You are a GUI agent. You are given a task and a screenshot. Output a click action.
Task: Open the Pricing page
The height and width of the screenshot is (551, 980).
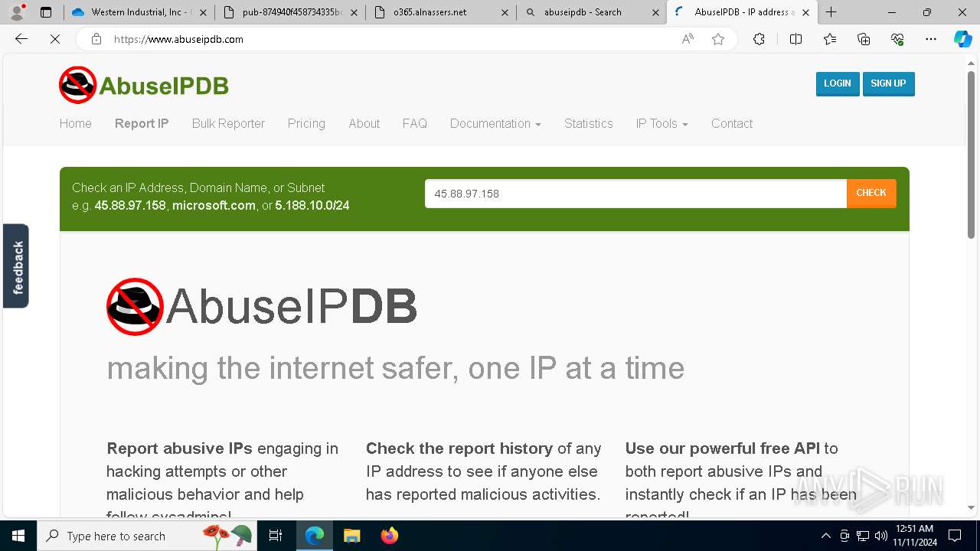coord(306,123)
